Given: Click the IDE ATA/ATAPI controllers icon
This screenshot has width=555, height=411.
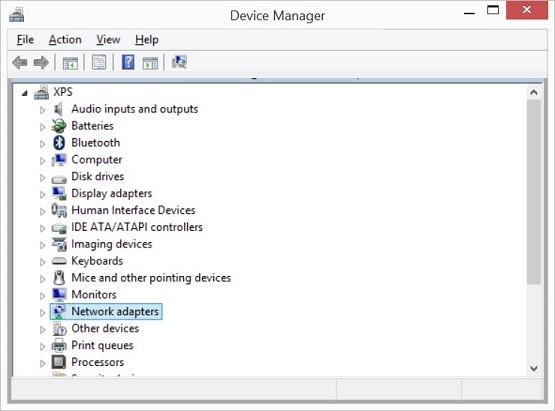Looking at the screenshot, I should (x=59, y=228).
